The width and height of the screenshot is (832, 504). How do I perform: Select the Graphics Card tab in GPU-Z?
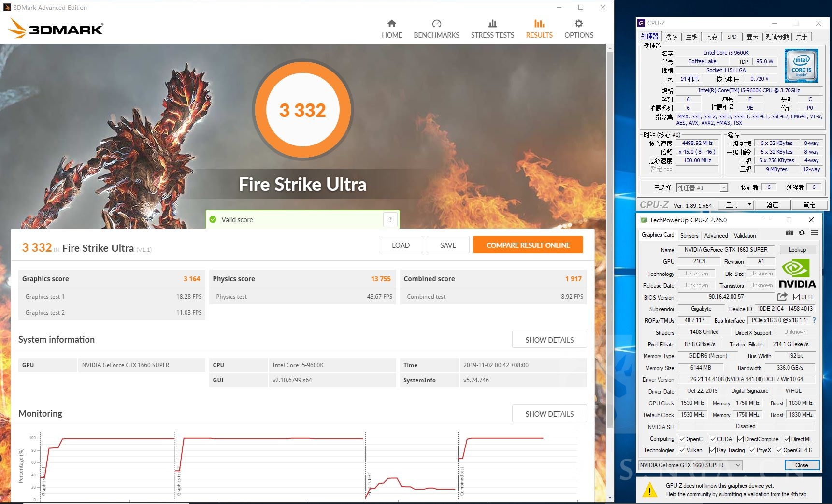(658, 235)
